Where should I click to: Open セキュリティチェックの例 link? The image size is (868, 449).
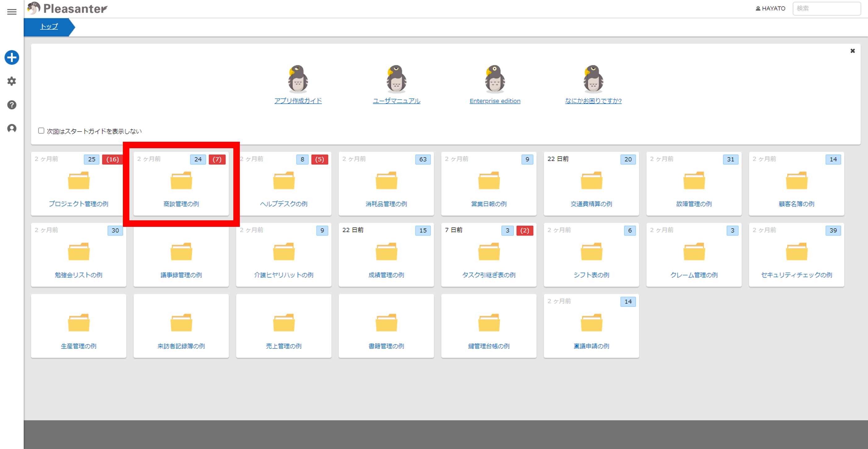pyautogui.click(x=797, y=275)
